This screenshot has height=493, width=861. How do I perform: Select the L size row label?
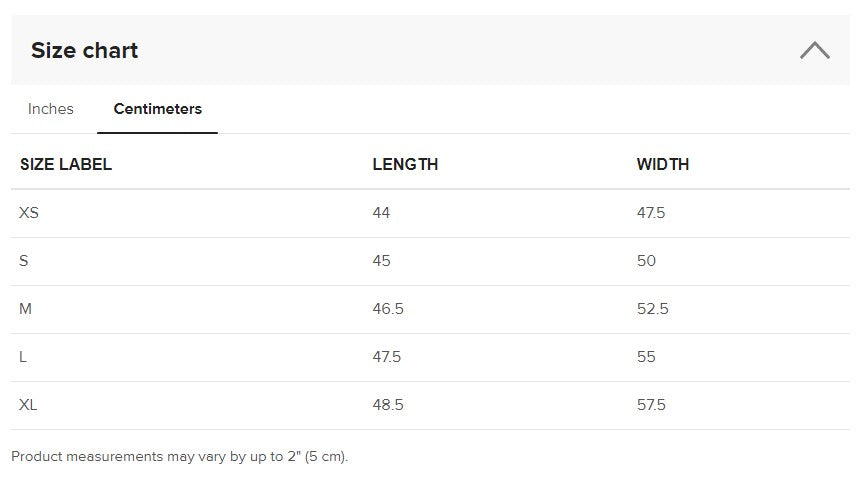[23, 357]
